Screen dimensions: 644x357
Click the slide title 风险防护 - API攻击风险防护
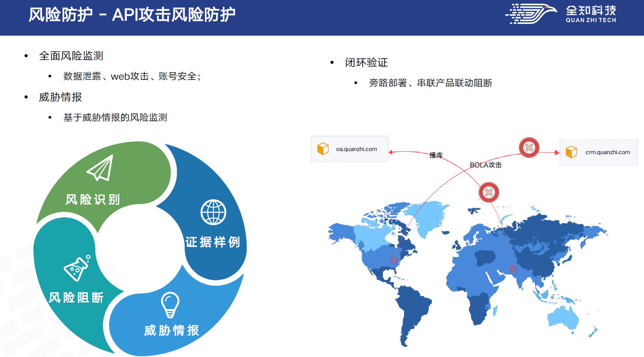(x=132, y=15)
